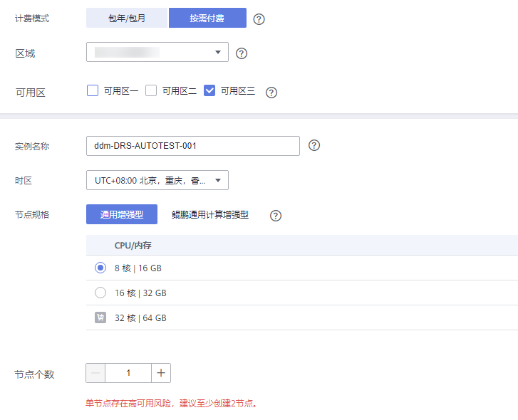Click help icon beside 节点规格 tabs

pos(276,216)
